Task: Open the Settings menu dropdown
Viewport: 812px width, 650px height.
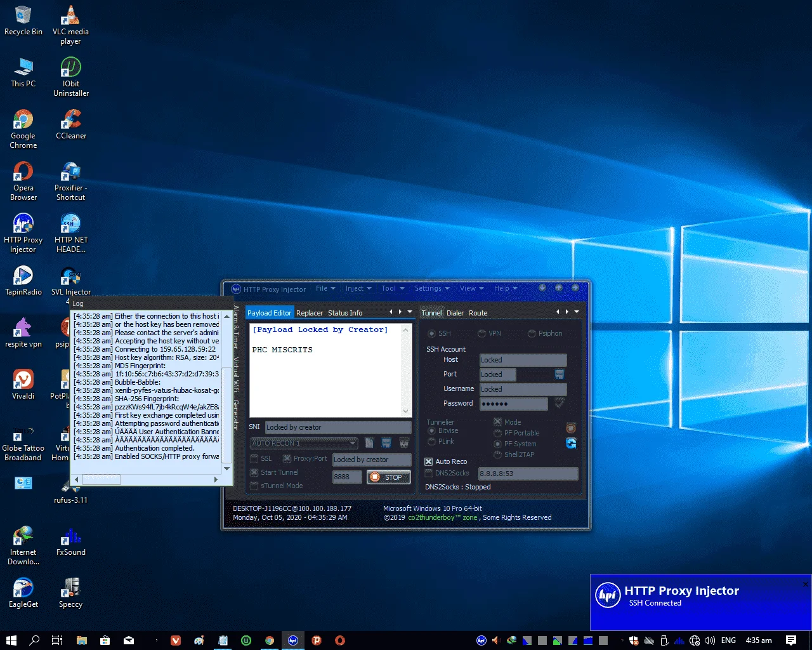Action: pyautogui.click(x=432, y=288)
